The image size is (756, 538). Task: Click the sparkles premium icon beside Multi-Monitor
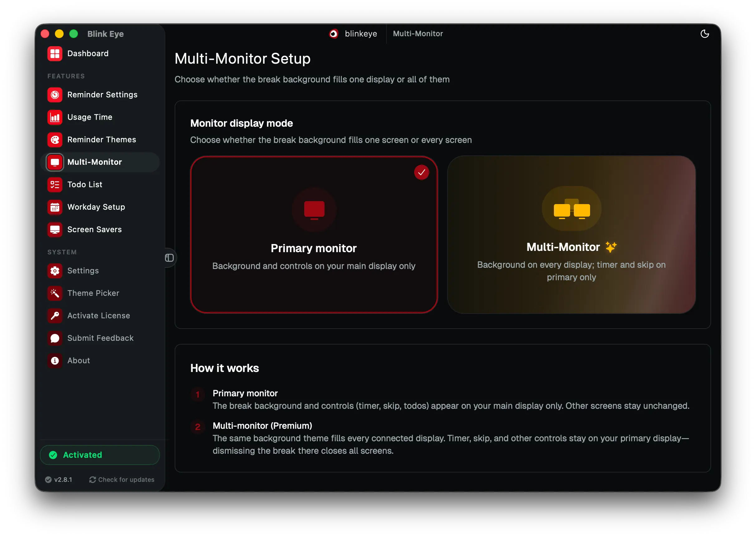[x=611, y=247]
